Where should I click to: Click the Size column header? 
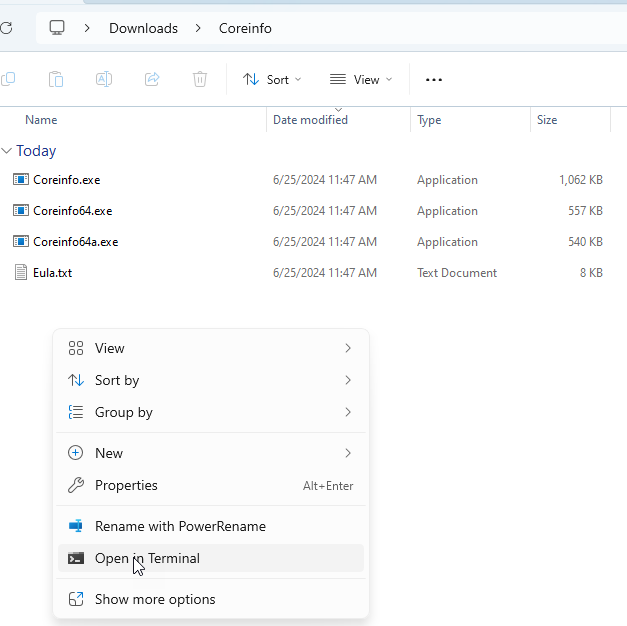547,120
